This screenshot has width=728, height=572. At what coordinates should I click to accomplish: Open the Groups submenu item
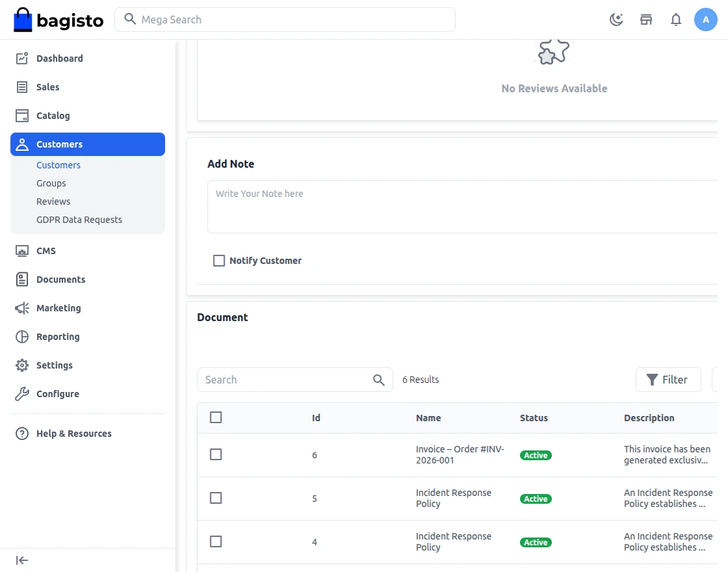point(51,183)
